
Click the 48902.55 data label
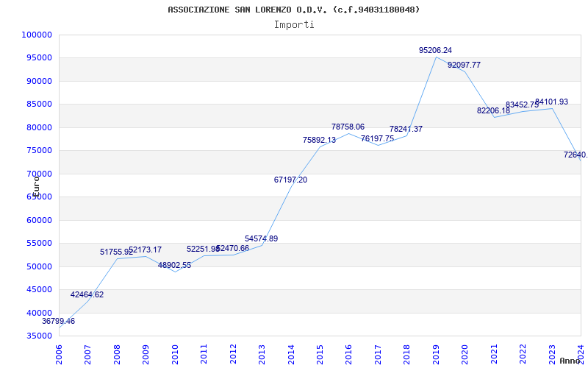[x=174, y=265]
